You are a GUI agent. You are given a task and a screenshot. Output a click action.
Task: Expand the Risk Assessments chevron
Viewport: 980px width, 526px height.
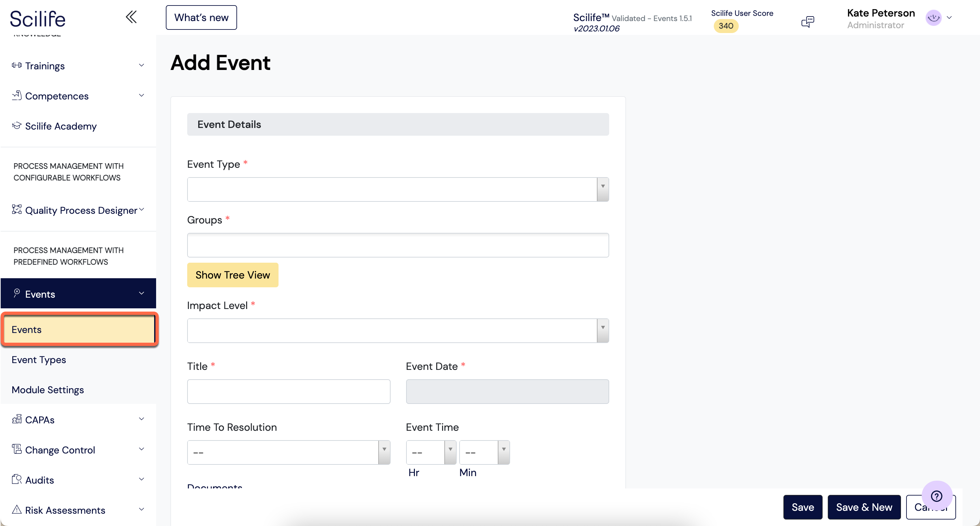point(142,509)
